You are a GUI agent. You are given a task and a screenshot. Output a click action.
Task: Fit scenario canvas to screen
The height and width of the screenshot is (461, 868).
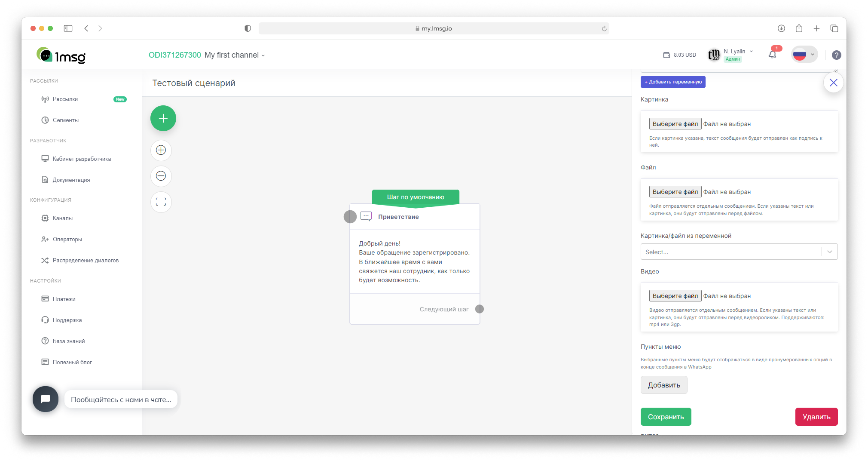(x=161, y=202)
